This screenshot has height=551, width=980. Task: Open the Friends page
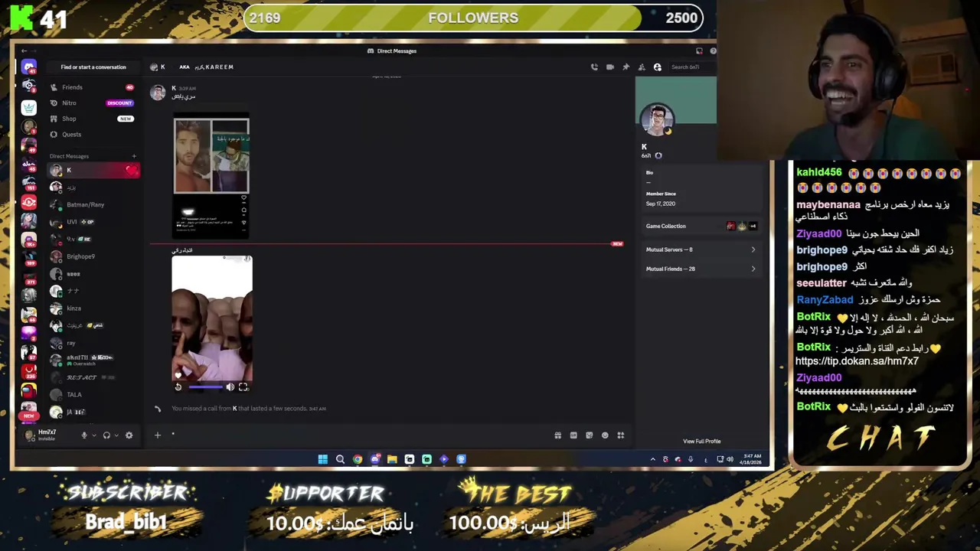(x=92, y=87)
